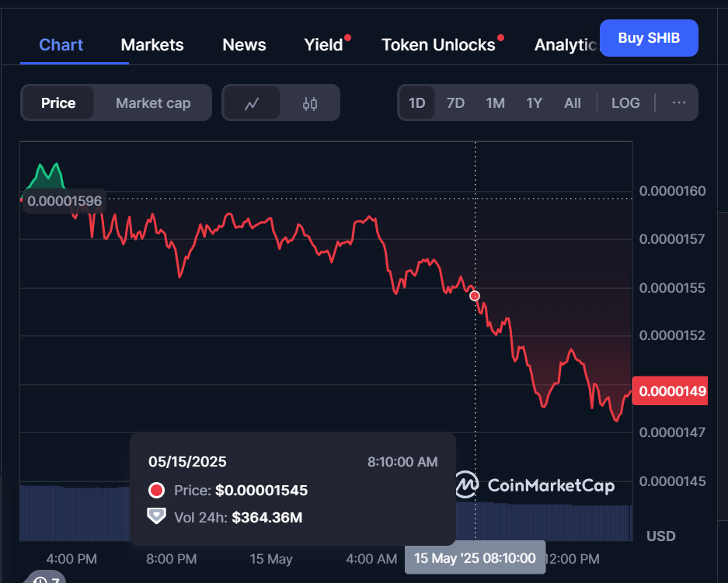Viewport: 728px width, 583px height.
Task: Select All time range
Action: click(573, 103)
